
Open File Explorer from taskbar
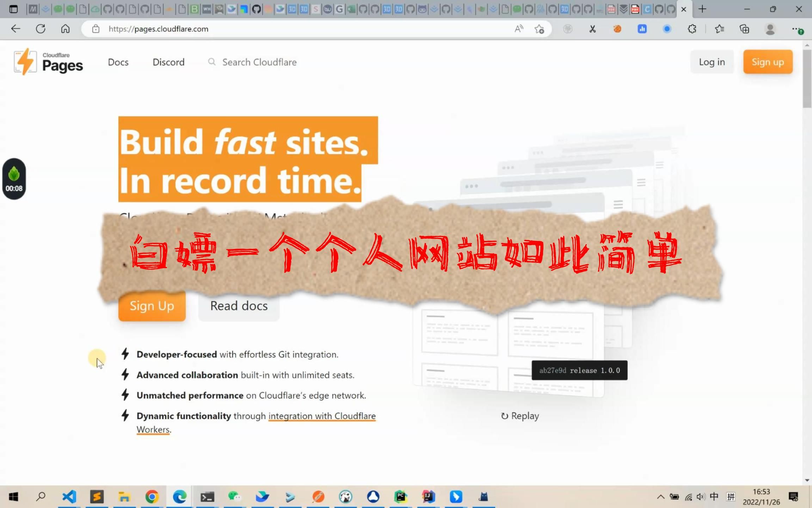click(x=124, y=497)
